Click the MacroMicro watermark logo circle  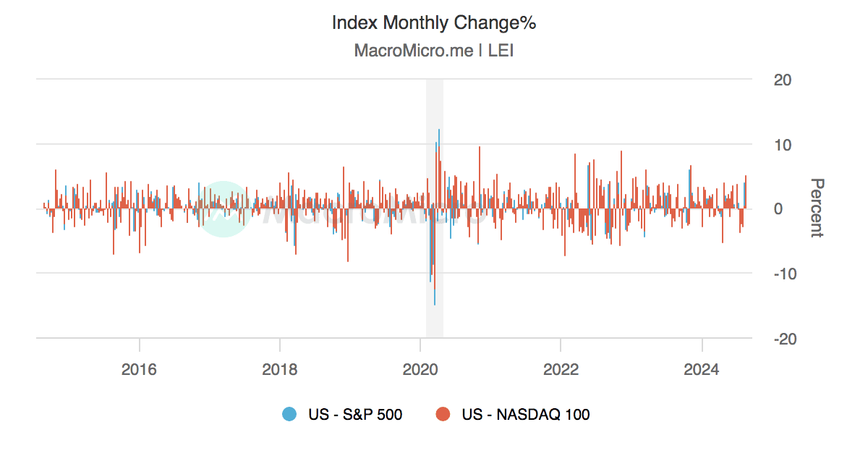pyautogui.click(x=224, y=208)
